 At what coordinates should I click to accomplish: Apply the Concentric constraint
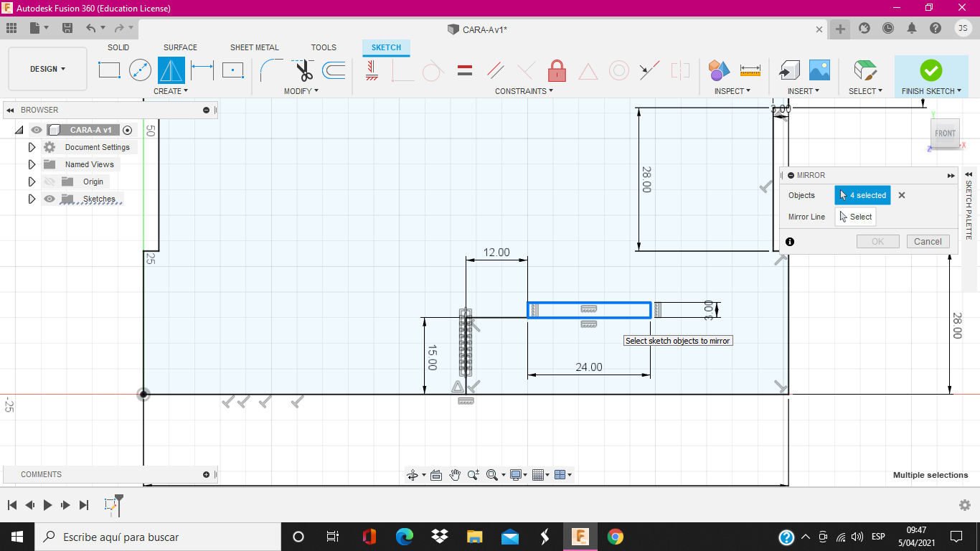click(x=618, y=70)
